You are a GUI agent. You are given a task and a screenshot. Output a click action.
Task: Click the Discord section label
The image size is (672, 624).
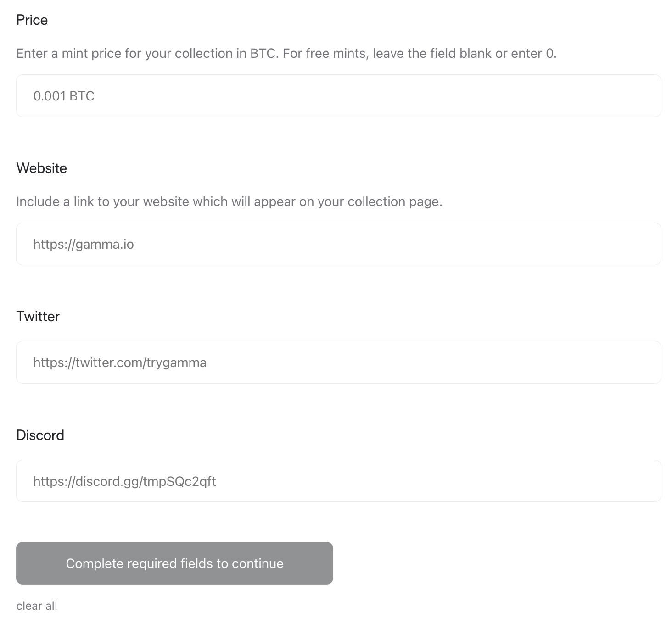click(x=40, y=435)
